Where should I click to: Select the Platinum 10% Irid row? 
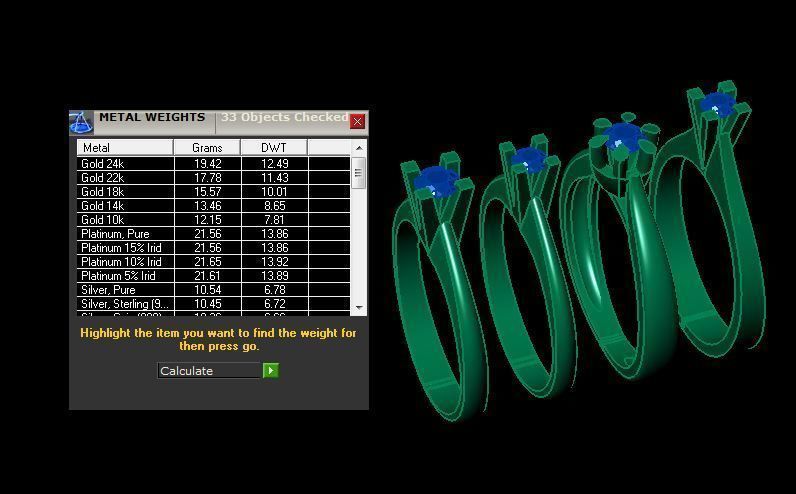tap(214, 261)
